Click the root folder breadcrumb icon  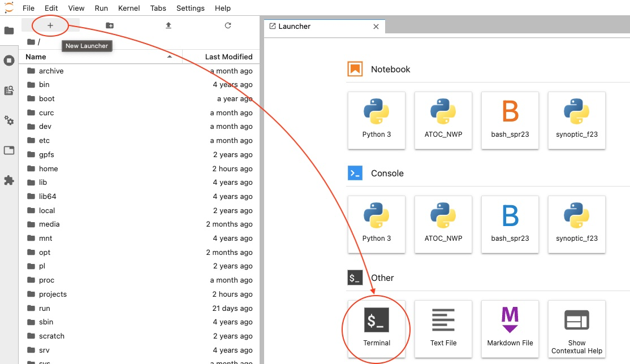31,42
